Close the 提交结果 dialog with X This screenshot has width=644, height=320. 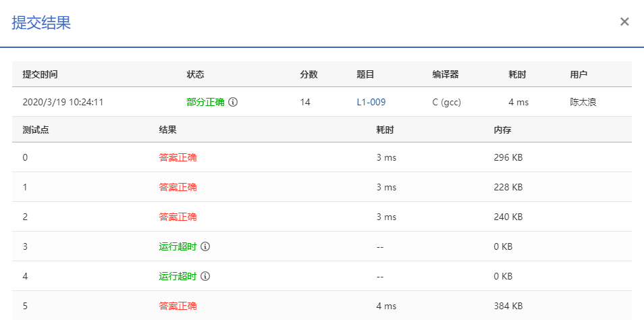[x=624, y=22]
